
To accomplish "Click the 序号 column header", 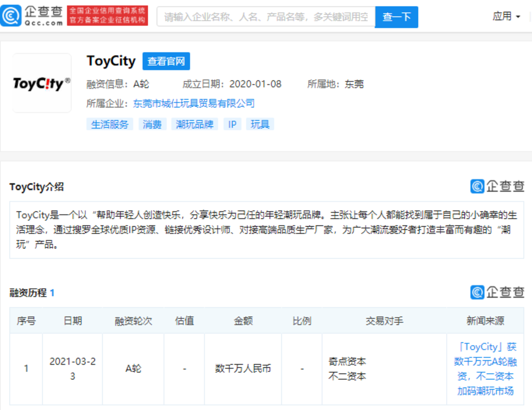I will (26, 321).
